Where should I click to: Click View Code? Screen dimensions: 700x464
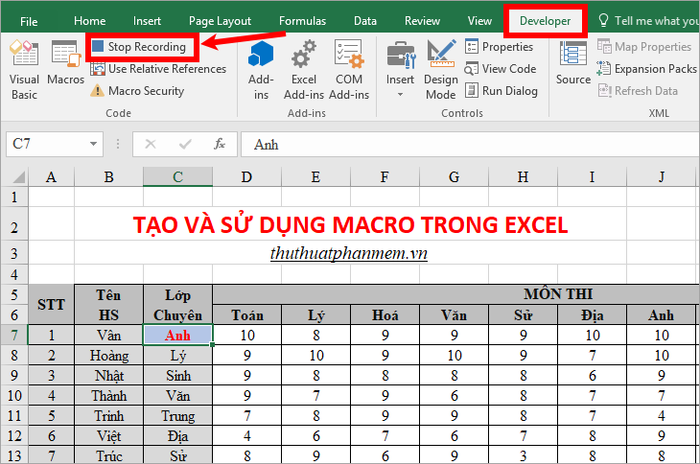click(500, 69)
